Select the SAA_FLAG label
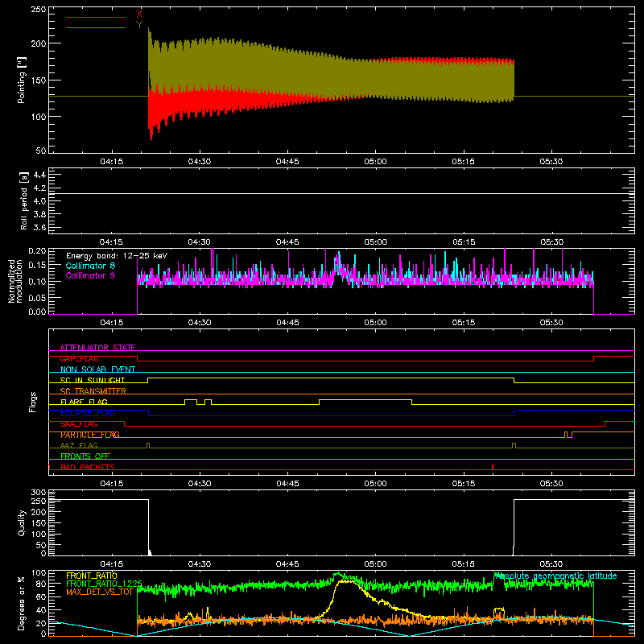 click(79, 424)
